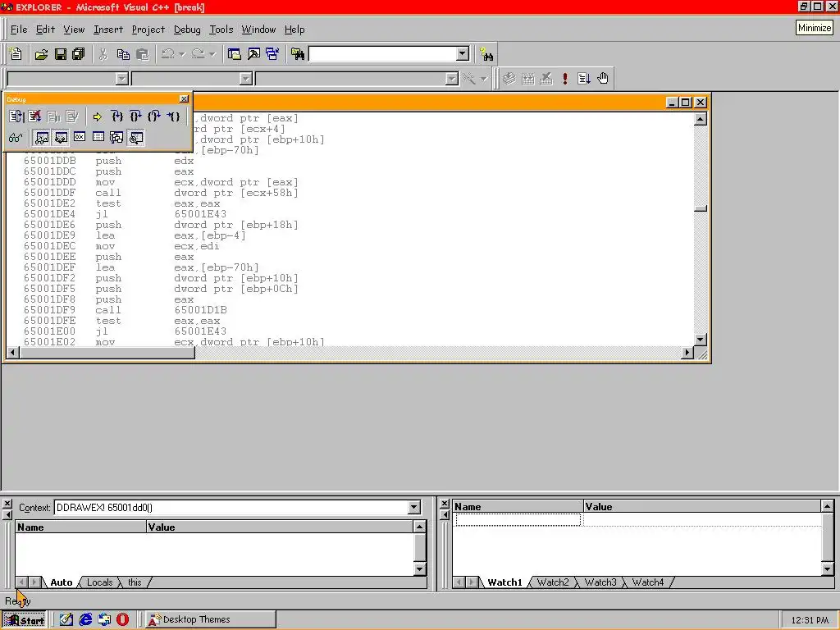The image size is (840, 630).
Task: Click disassembly vertical scrollbar down arrow
Action: click(701, 340)
